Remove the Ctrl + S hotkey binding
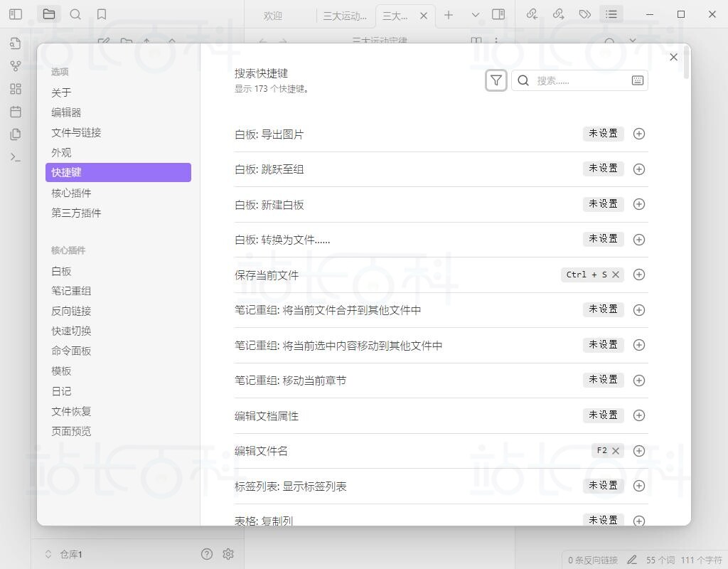728x569 pixels. click(616, 275)
